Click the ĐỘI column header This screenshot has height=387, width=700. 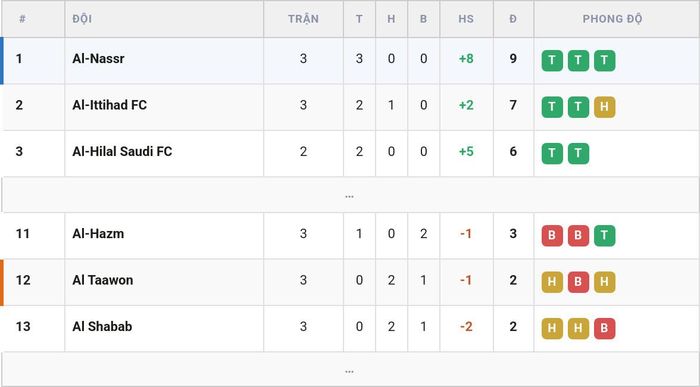coord(82,19)
